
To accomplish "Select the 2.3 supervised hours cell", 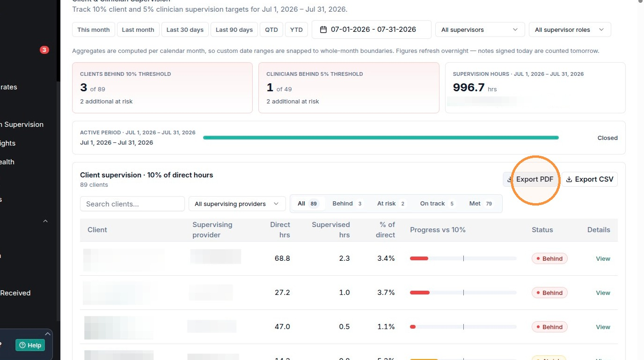I will coord(344,258).
